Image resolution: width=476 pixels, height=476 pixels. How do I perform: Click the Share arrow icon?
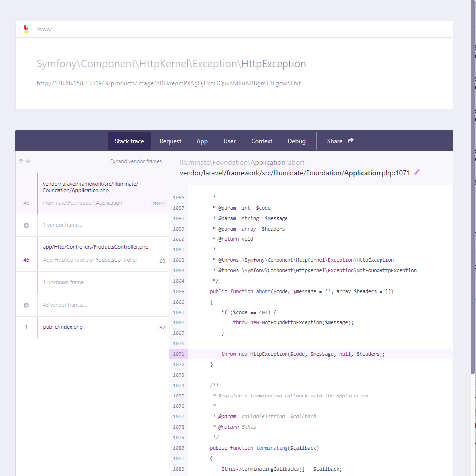[351, 141]
